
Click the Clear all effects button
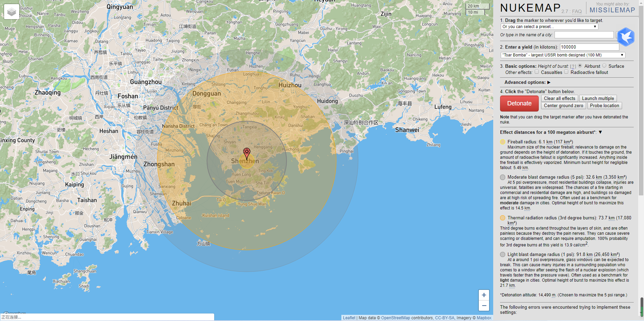[x=559, y=99]
